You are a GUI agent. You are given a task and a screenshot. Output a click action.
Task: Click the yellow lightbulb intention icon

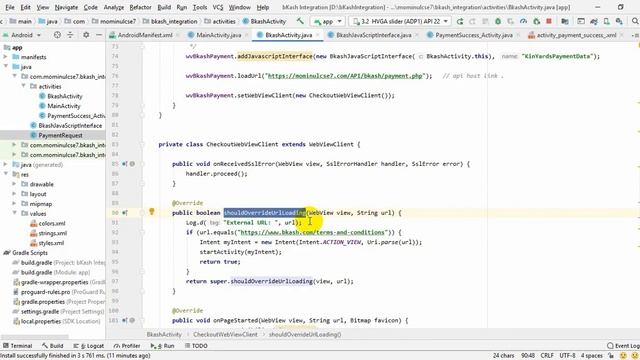(x=151, y=211)
